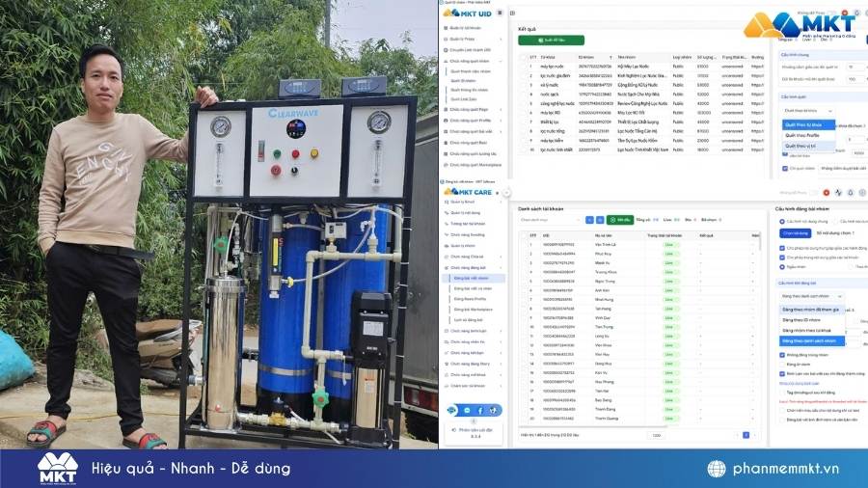The image size is (868, 488).
Task: Collapse the MKT Care sidebar with round arrow button
Action: pos(506,193)
